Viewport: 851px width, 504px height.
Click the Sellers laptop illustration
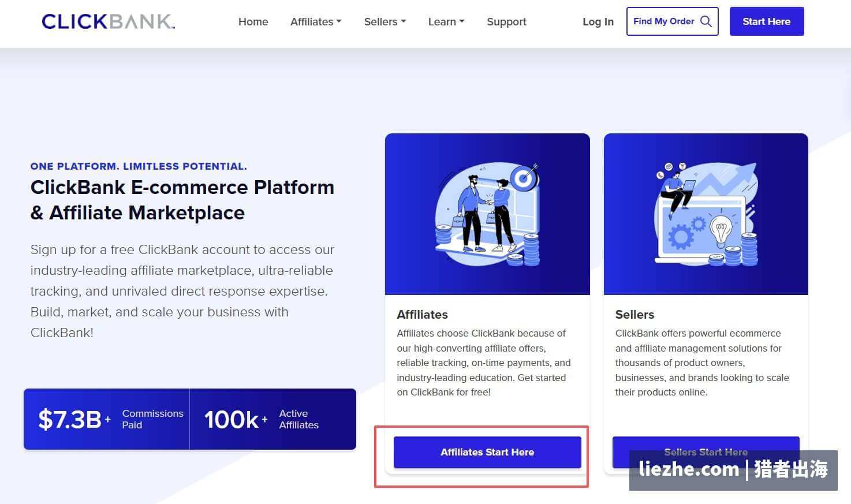pos(706,214)
